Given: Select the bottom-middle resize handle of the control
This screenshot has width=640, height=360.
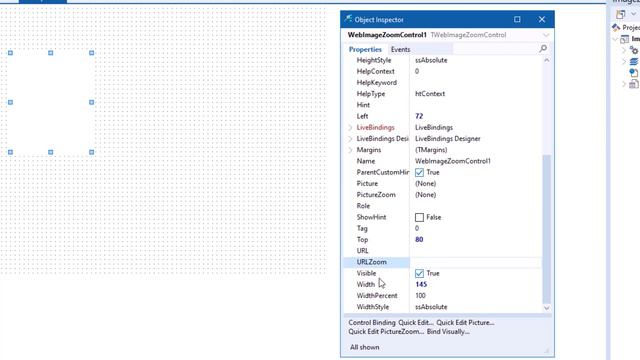Looking at the screenshot, I should tap(51, 152).
